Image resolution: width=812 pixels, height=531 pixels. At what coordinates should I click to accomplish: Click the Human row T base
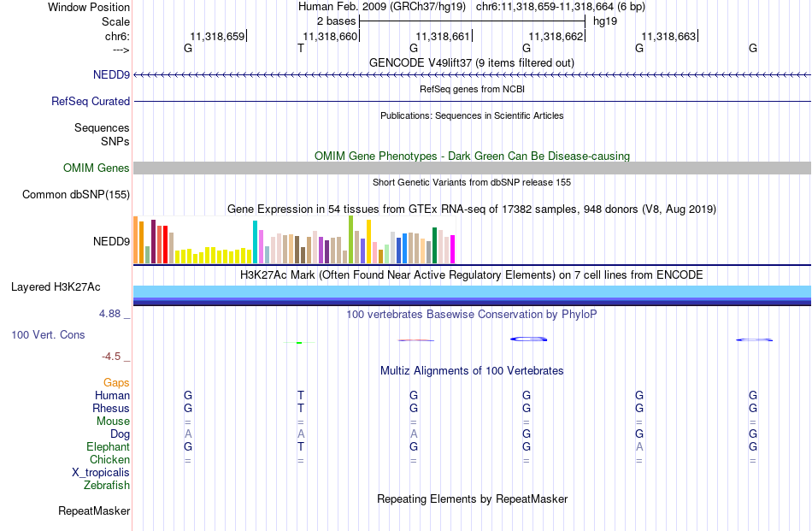pyautogui.click(x=300, y=395)
